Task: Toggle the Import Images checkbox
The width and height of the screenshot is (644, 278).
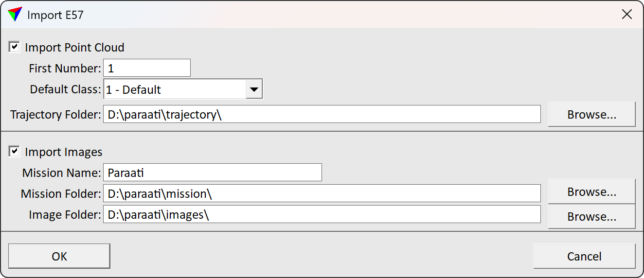Action: (x=15, y=152)
